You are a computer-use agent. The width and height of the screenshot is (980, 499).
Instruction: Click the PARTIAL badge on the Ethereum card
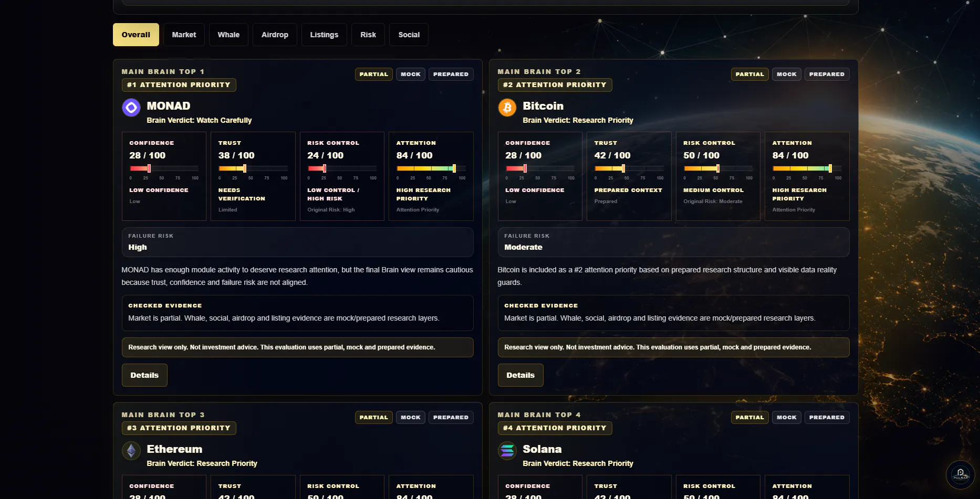[374, 418]
